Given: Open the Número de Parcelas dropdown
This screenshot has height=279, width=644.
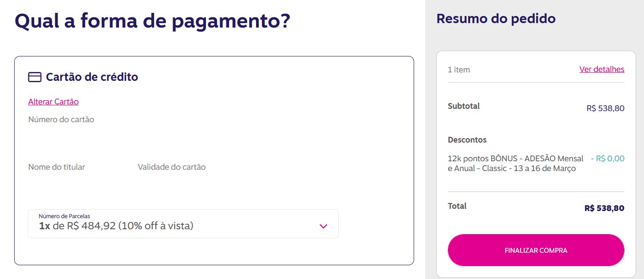Looking at the screenshot, I should click(x=183, y=223).
